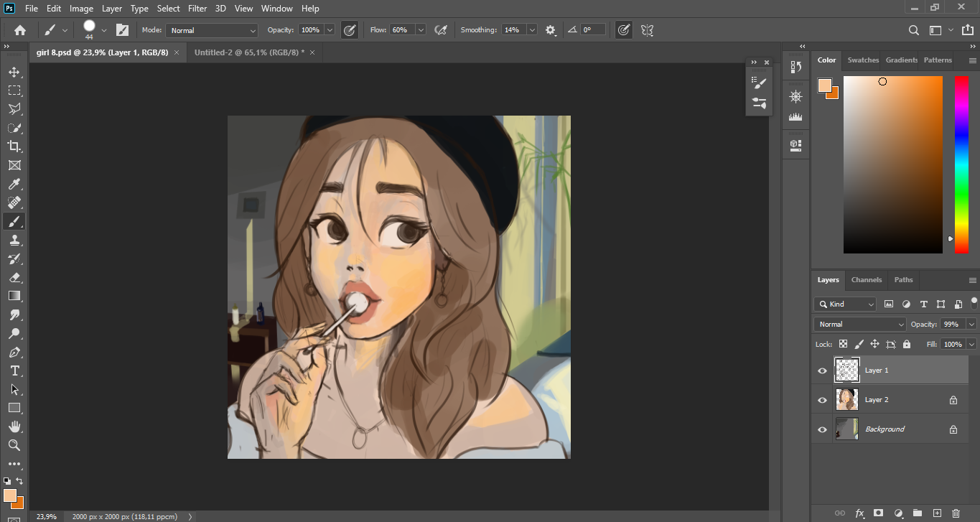The width and height of the screenshot is (980, 522).
Task: Enable pressure for opacity
Action: (350, 30)
